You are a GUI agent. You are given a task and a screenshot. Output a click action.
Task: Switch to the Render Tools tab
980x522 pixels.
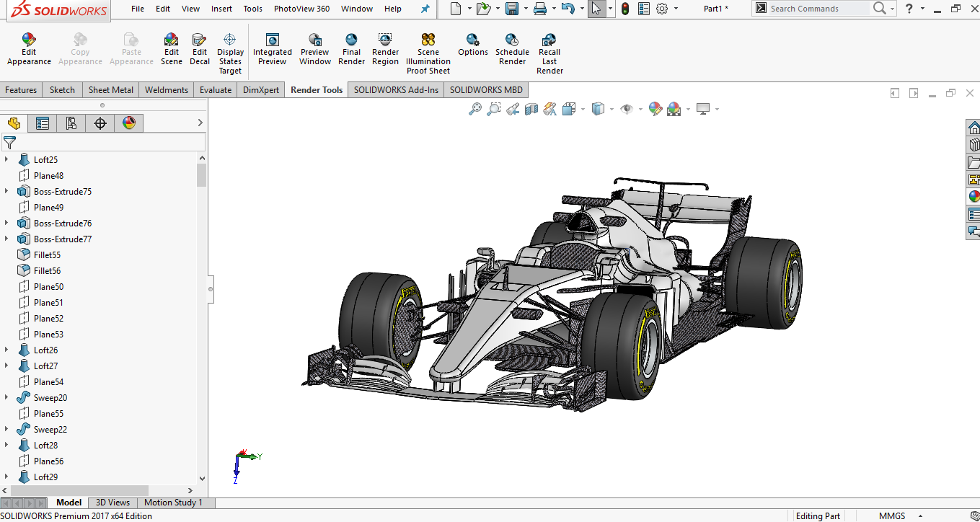[x=316, y=89]
